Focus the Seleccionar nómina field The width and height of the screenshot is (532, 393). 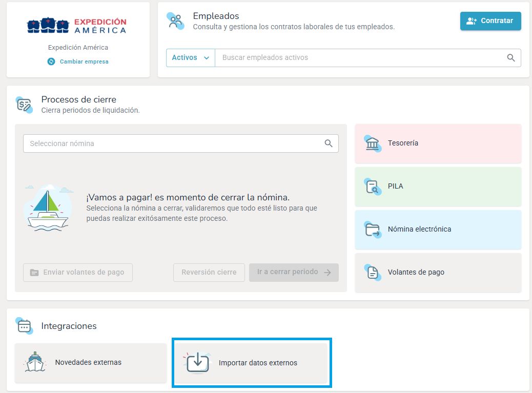181,143
